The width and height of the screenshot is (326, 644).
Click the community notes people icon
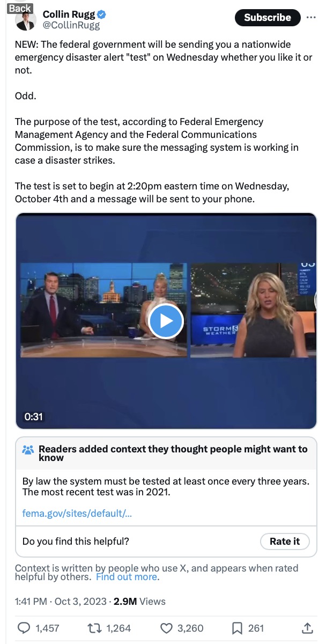28,450
